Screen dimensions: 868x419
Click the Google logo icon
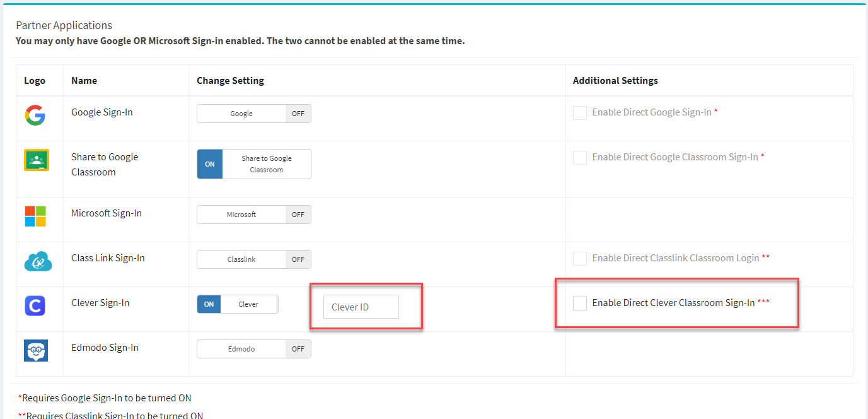pos(35,115)
